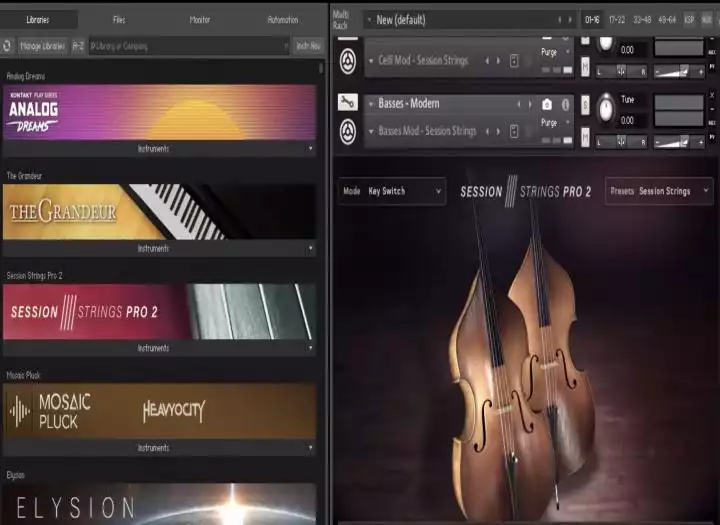Screen dimensions: 720x525
Task: Select previous snapshot for Celli Mod - Session Strings
Action: (487, 61)
